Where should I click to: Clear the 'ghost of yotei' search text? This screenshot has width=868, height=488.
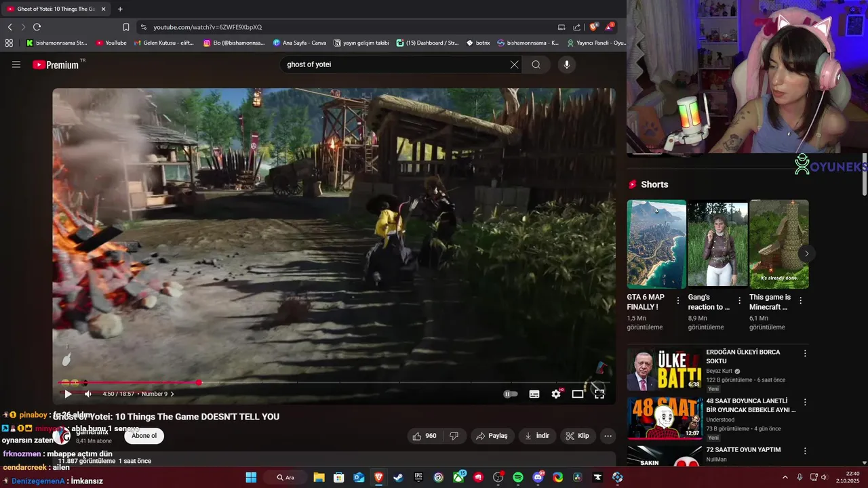click(x=514, y=64)
